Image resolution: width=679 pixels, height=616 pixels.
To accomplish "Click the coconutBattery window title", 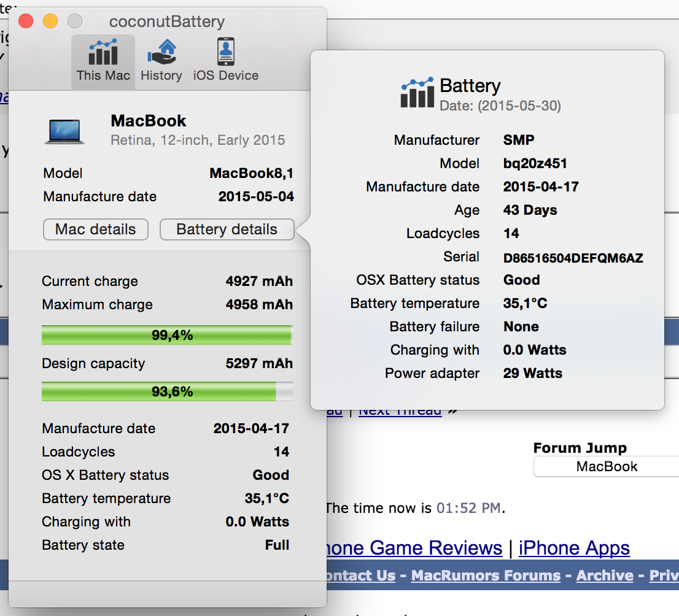I will pyautogui.click(x=167, y=21).
